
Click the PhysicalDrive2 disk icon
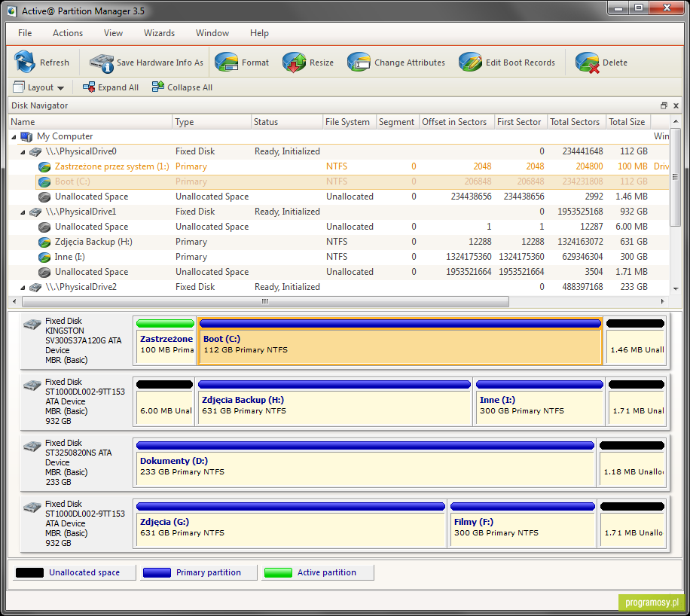(x=35, y=288)
